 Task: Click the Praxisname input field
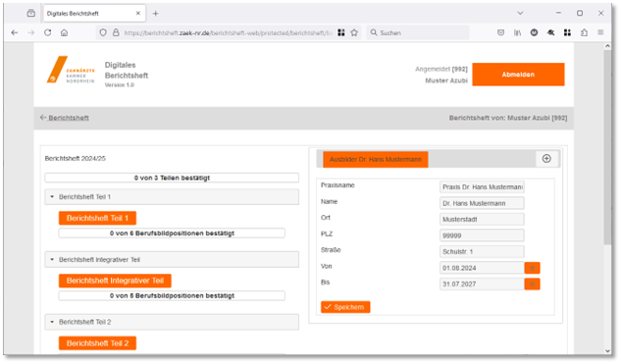coord(482,187)
